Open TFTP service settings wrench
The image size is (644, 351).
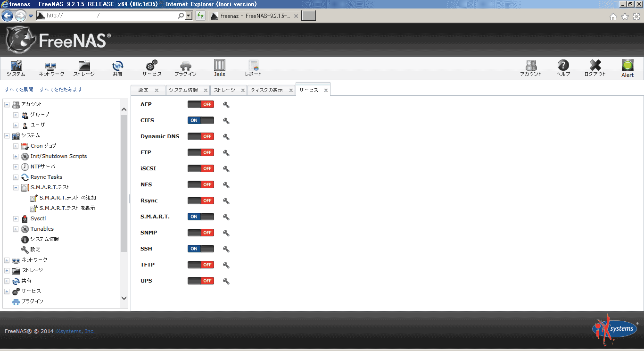[x=226, y=265]
